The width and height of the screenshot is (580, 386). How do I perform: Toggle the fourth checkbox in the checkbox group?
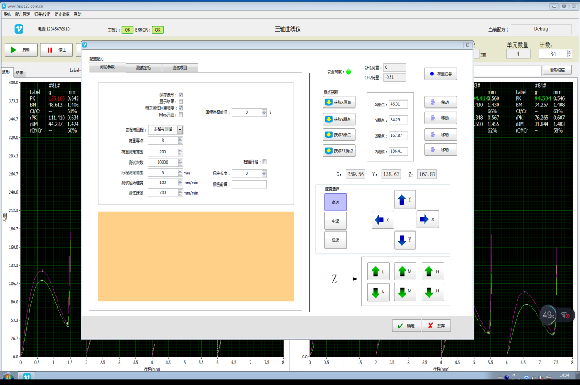coord(181,115)
